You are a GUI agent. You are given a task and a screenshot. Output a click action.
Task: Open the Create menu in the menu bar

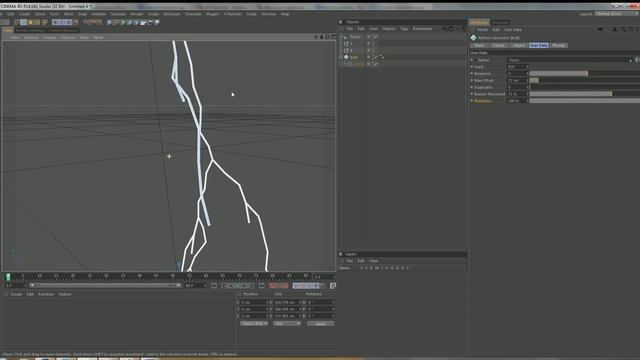point(24,14)
